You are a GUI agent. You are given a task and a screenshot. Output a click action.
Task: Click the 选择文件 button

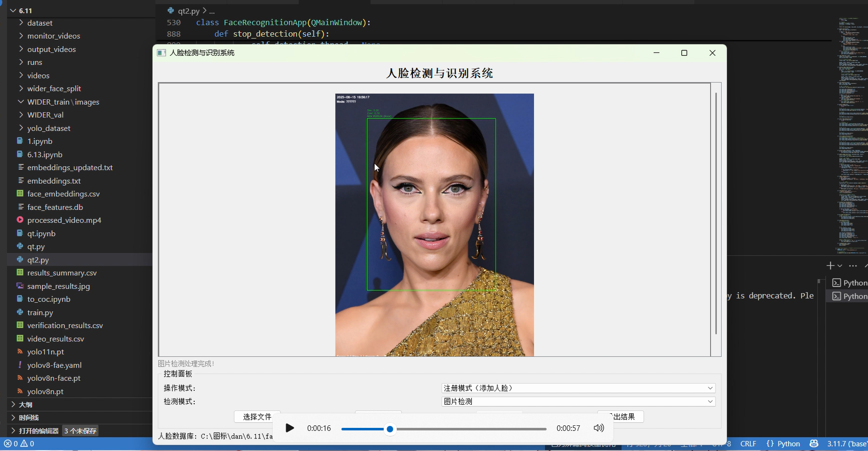click(x=257, y=417)
